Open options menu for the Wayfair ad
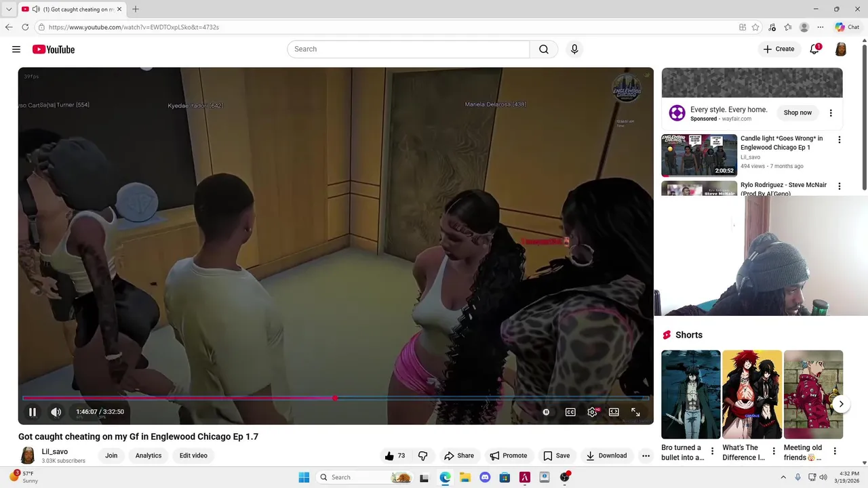The image size is (868, 488). click(x=831, y=113)
